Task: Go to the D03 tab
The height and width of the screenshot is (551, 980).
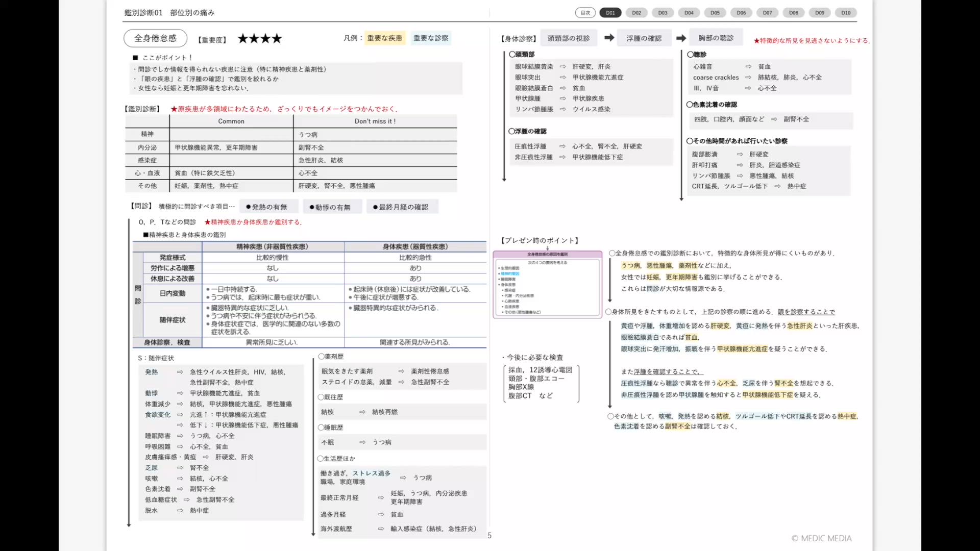Action: click(663, 13)
